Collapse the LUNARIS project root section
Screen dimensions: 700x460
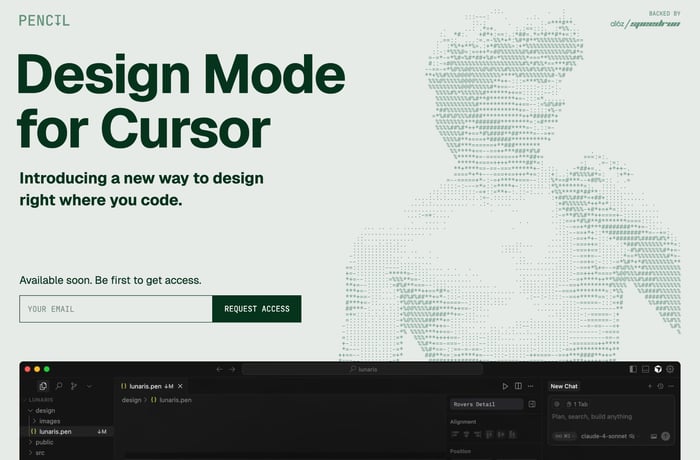point(41,400)
